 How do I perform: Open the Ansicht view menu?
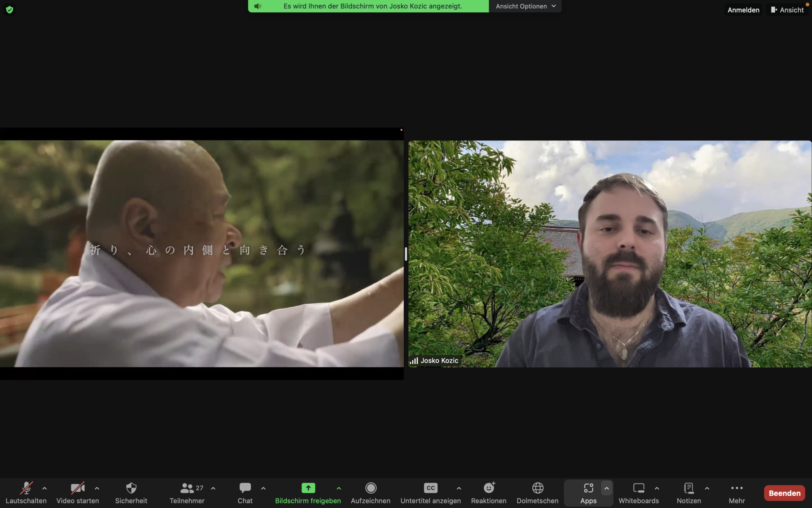click(787, 10)
